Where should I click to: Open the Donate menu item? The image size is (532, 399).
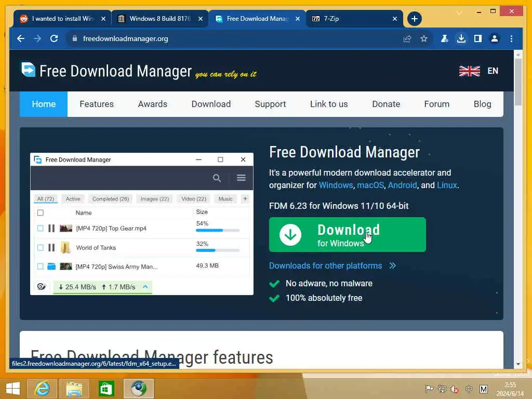click(386, 104)
